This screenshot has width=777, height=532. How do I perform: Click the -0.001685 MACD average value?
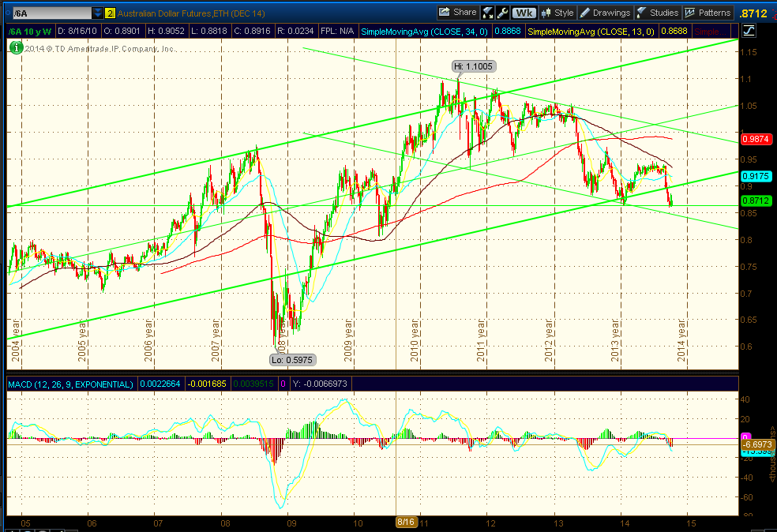[x=207, y=384]
